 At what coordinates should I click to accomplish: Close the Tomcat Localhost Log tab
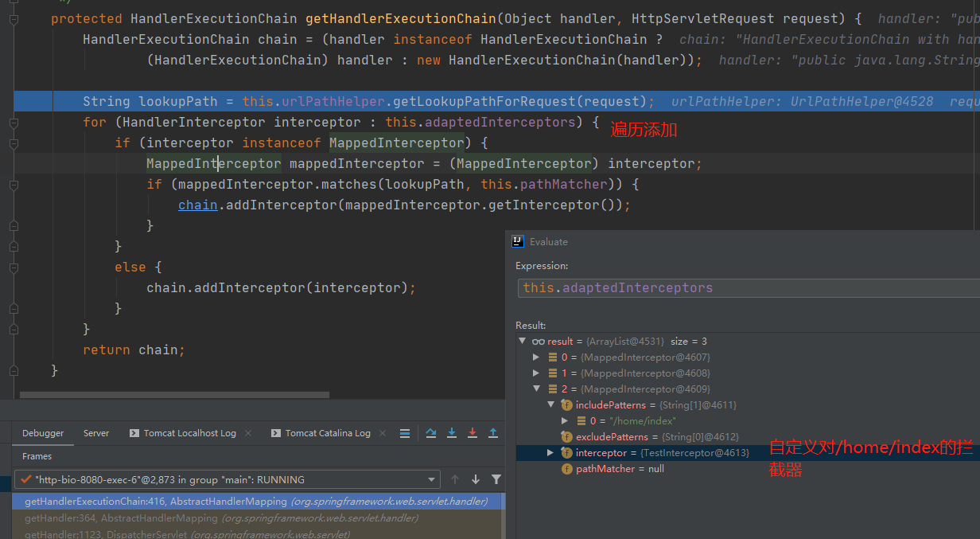[x=249, y=433]
